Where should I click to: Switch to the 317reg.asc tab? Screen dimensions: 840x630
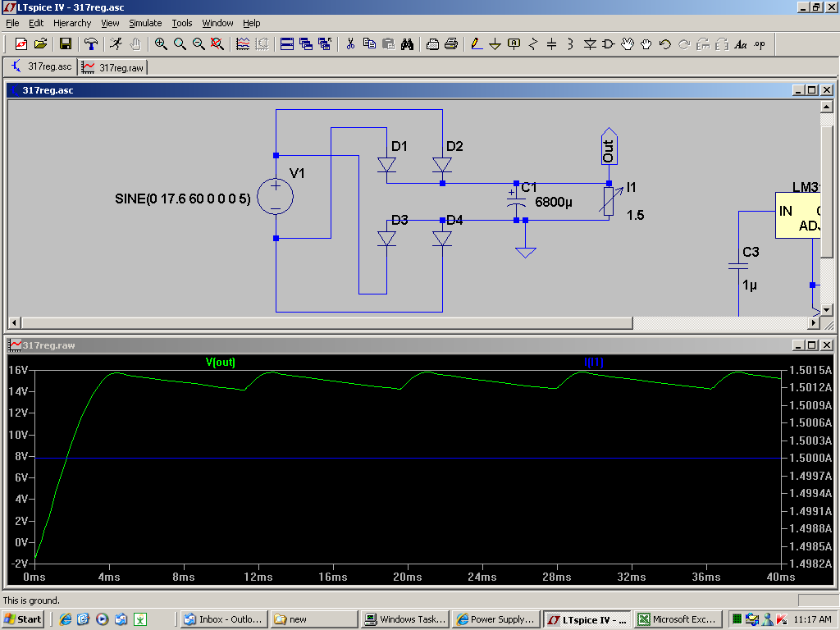coord(41,66)
